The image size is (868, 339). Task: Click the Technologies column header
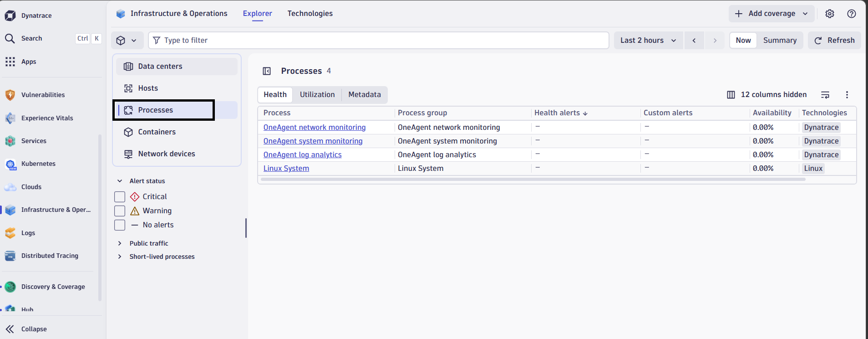pos(824,113)
